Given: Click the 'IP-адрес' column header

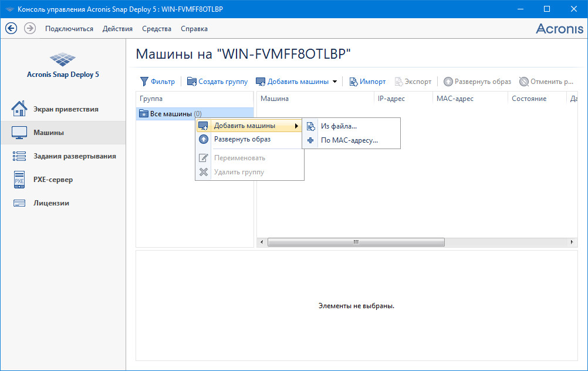Looking at the screenshot, I should click(391, 99).
